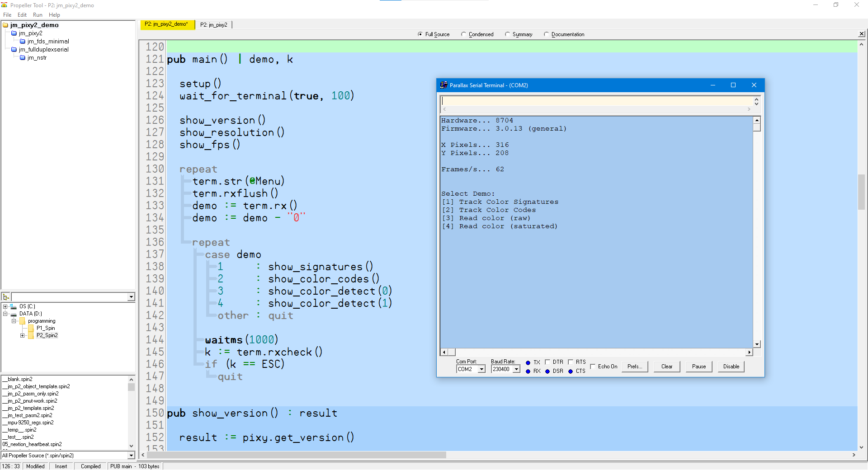Select the P1_Spin folder icon
The width and height of the screenshot is (868, 470).
point(31,329)
